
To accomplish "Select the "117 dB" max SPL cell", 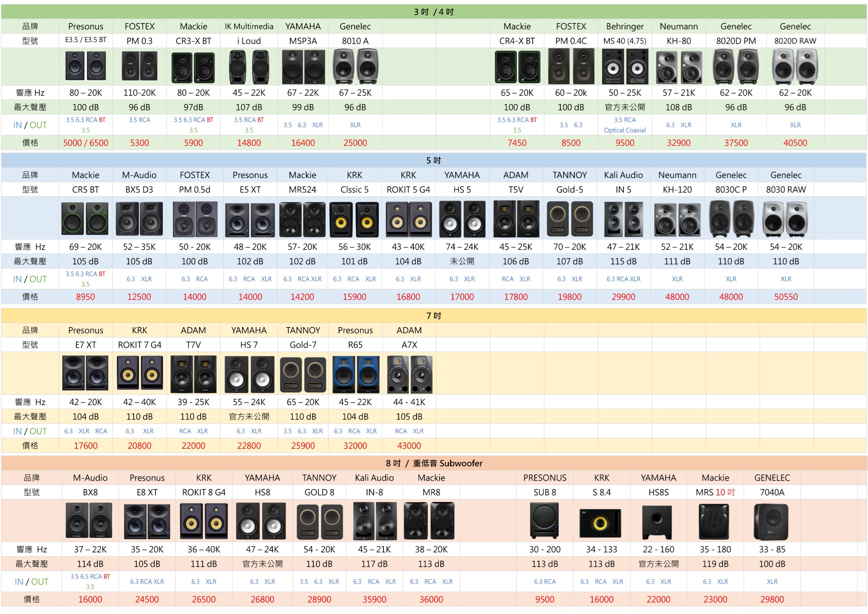I will pos(374,564).
